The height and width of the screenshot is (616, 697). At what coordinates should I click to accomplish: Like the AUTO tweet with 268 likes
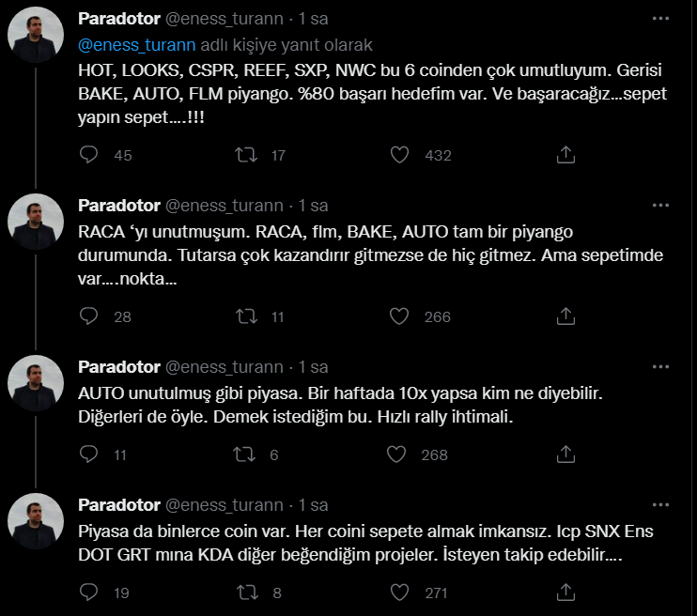tap(399, 455)
